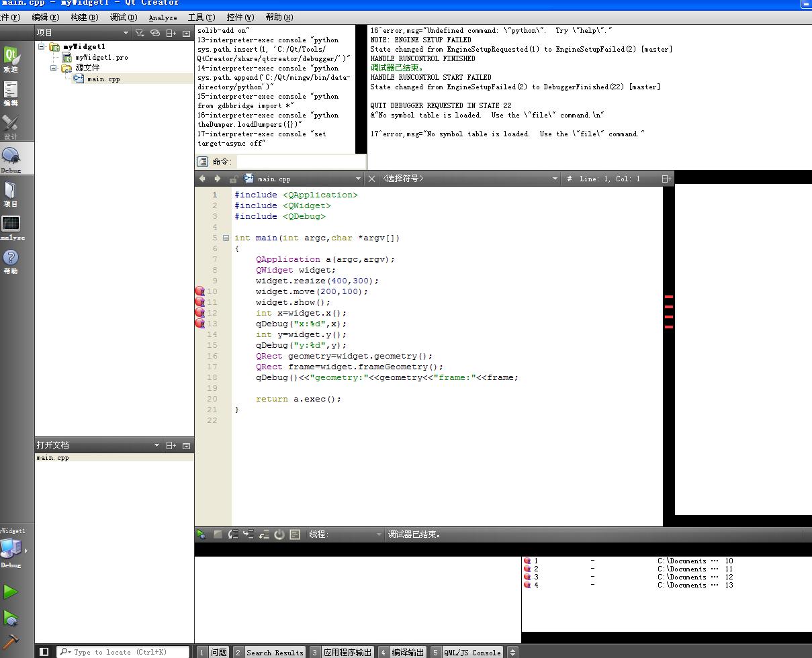
Task: Toggle the breakpoint on line 13
Action: 199,324
